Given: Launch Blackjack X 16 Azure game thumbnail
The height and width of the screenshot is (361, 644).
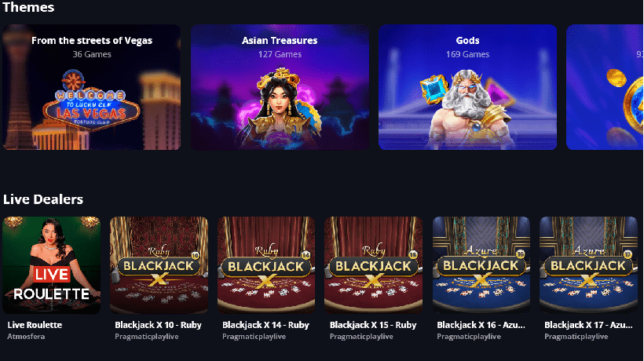Looking at the screenshot, I should [x=481, y=265].
